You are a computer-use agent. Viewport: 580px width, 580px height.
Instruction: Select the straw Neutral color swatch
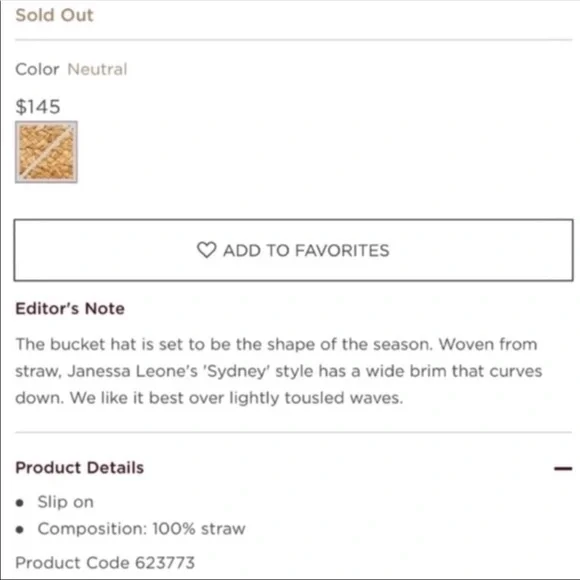click(46, 152)
